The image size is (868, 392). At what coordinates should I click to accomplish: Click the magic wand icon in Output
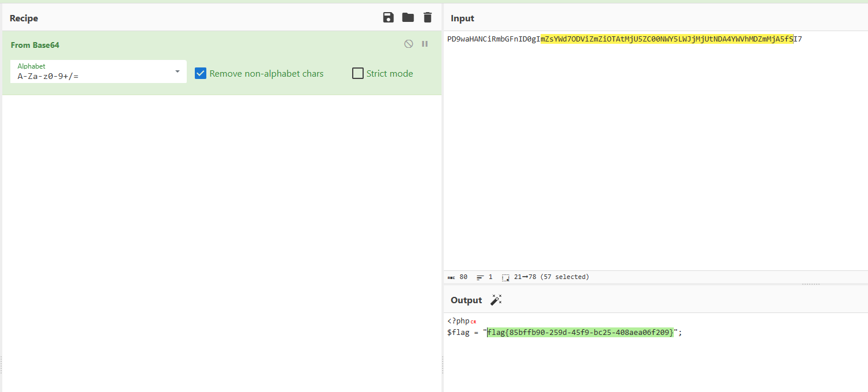(x=496, y=300)
